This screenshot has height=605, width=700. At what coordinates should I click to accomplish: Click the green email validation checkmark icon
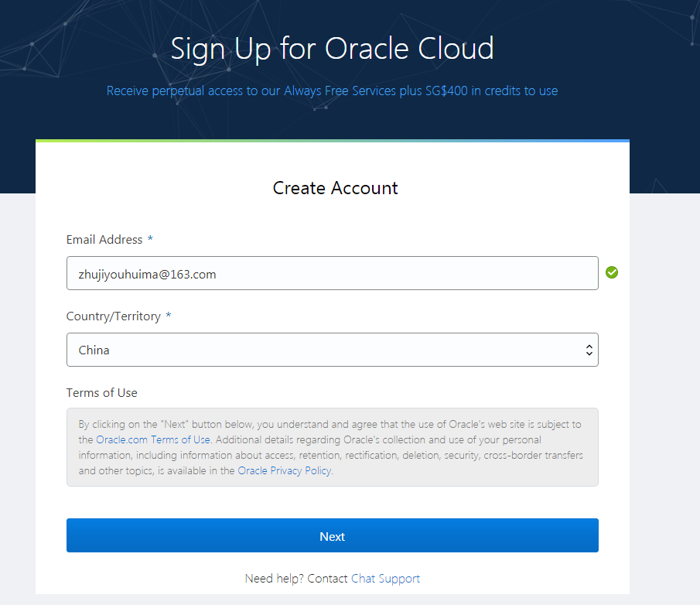coord(612,272)
